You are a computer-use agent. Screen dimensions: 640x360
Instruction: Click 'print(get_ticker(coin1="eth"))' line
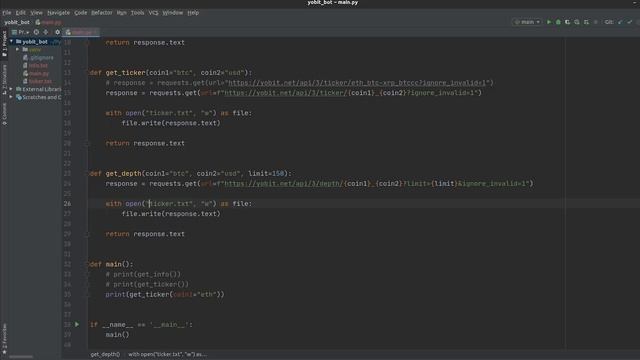click(165, 294)
